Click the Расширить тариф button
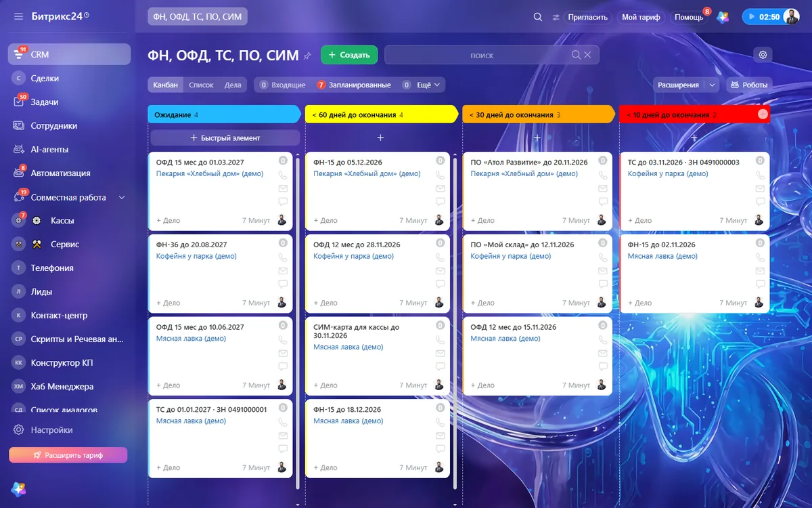Viewport: 812px width, 508px height. 68,455
